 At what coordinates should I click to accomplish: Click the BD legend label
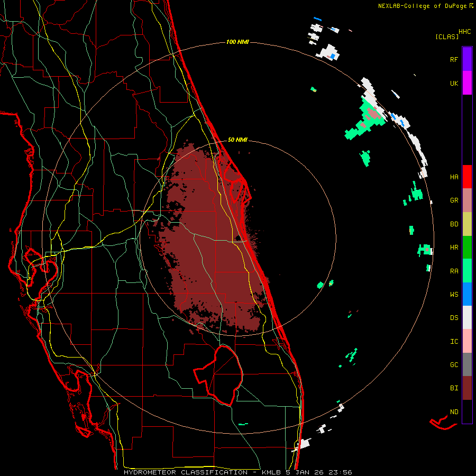tap(454, 224)
